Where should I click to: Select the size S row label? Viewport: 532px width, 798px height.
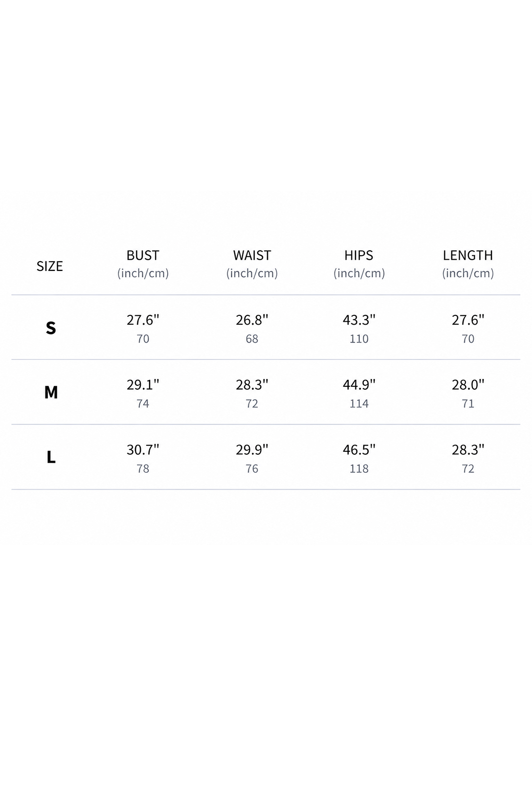click(x=51, y=328)
